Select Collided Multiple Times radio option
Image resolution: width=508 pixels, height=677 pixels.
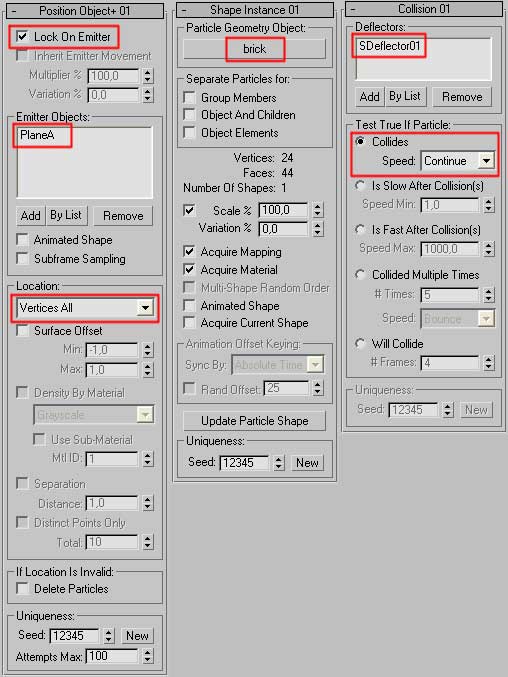(x=360, y=275)
